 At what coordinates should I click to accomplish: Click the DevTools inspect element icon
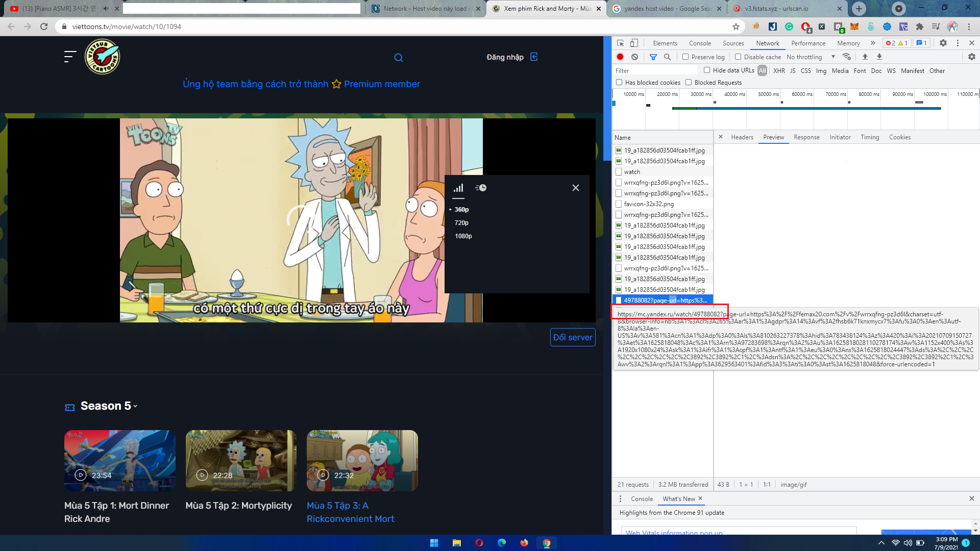pos(620,43)
